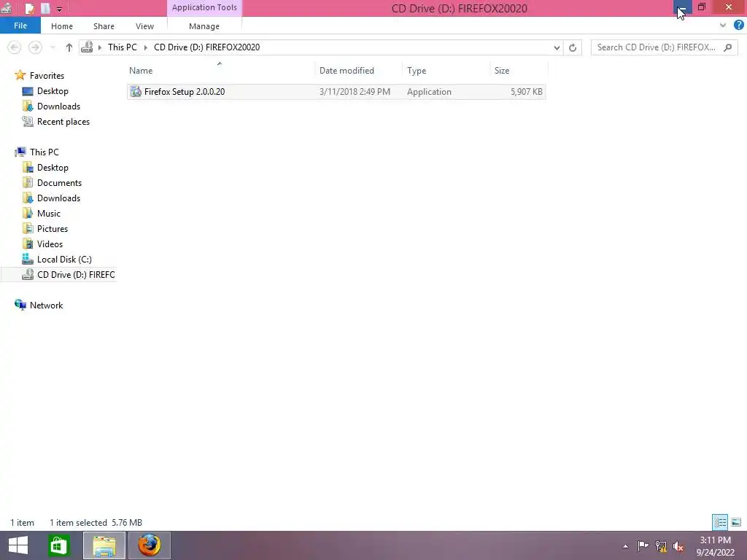
Task: Switch to the Home ribbon tab
Action: (62, 26)
